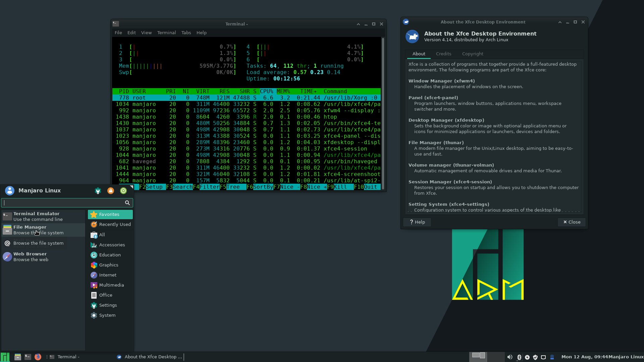Viewport: 644px width, 362px height.
Task: Click the Terminal window title bar icon
Action: pos(116,24)
